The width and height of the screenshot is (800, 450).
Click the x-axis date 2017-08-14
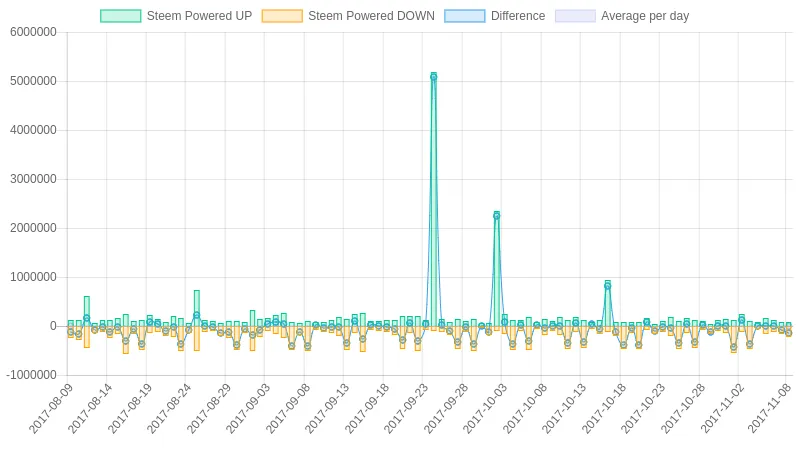89,409
